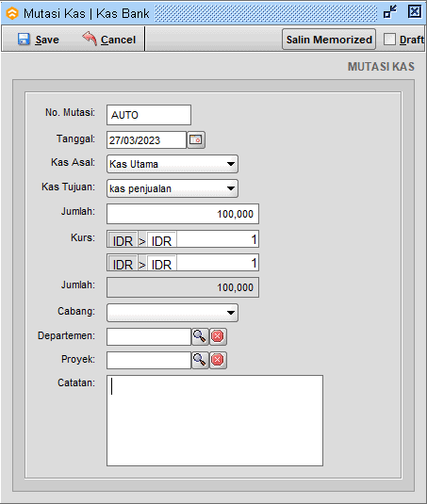This screenshot has width=427, height=504.
Task: Open the Tanggal calendar picker icon
Action: [x=196, y=139]
